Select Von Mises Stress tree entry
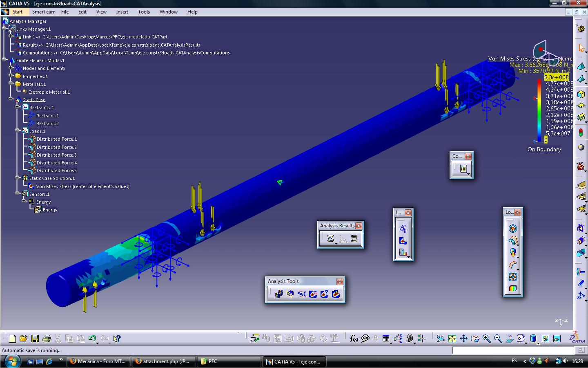This screenshot has height=368, width=588. point(82,186)
